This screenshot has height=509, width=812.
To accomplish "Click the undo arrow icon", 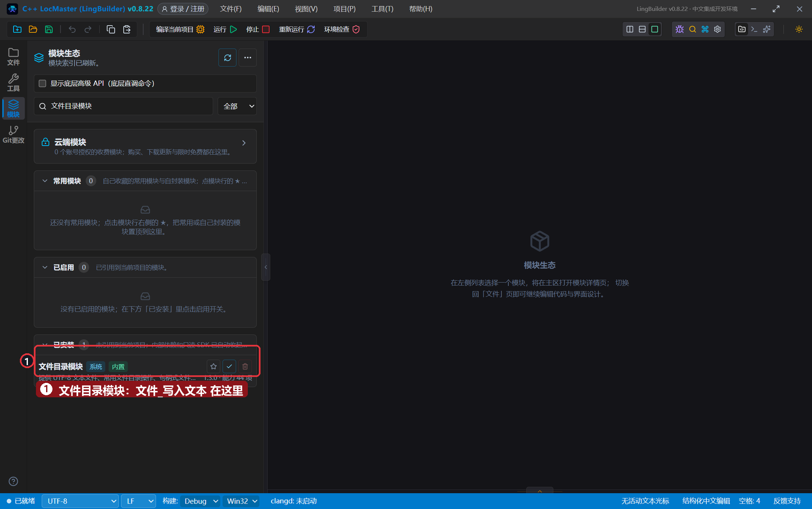I will point(72,29).
